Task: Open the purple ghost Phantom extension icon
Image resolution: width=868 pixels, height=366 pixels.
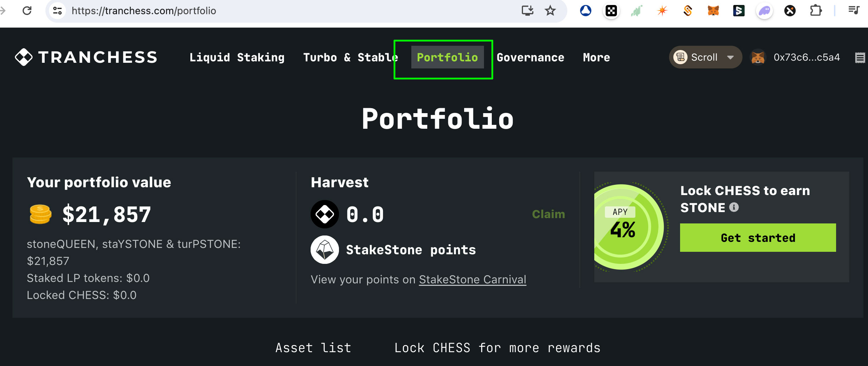Action: 764,11
